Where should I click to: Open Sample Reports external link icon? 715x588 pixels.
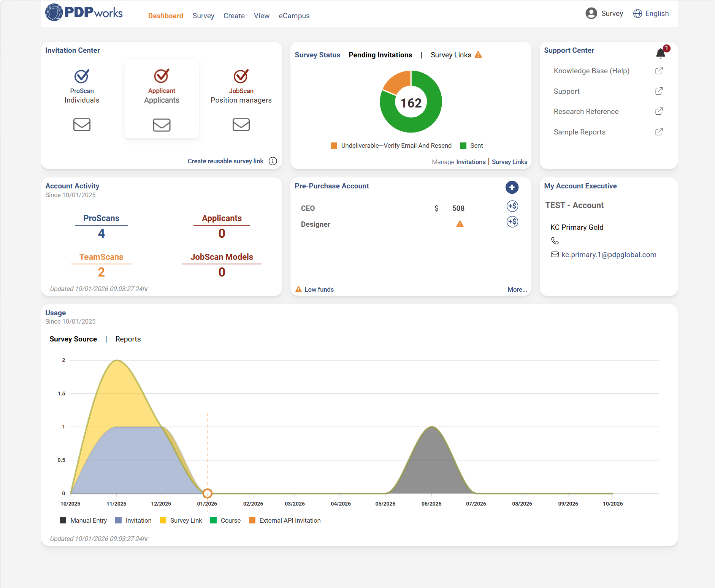point(659,132)
